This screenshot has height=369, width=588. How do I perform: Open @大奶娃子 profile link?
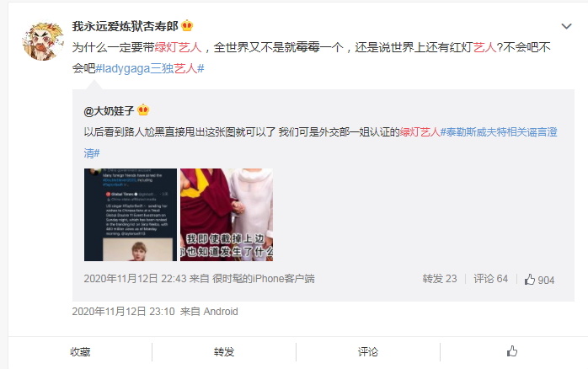[x=110, y=110]
